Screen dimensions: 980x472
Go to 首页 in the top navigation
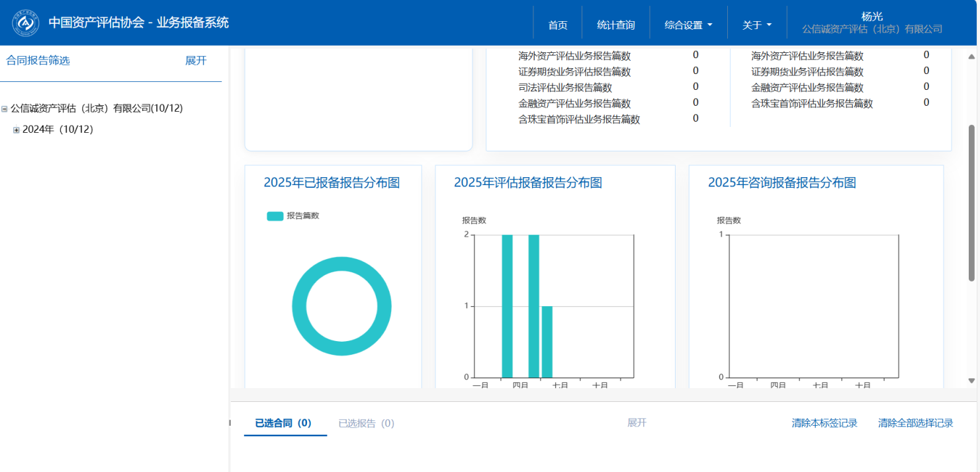click(557, 25)
